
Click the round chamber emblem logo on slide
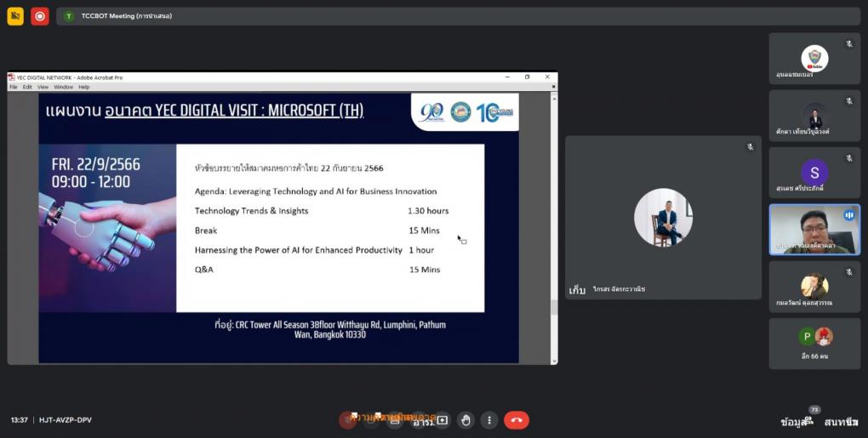460,112
